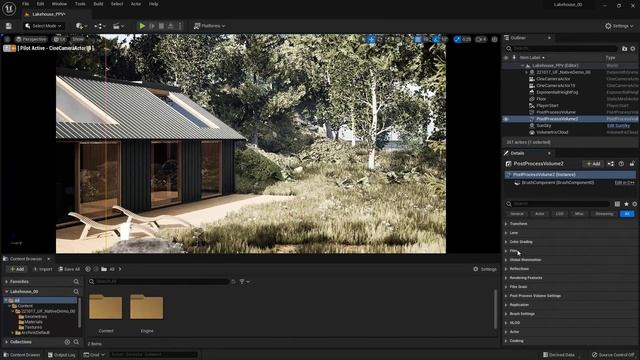Click the eject button in play controls

[171, 26]
